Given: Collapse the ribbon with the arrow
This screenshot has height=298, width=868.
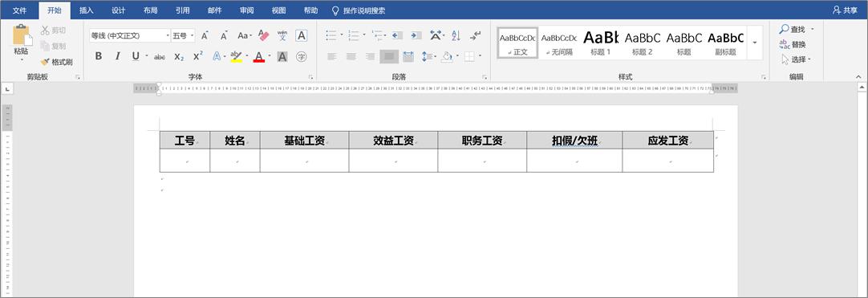Looking at the screenshot, I should tap(858, 77).
